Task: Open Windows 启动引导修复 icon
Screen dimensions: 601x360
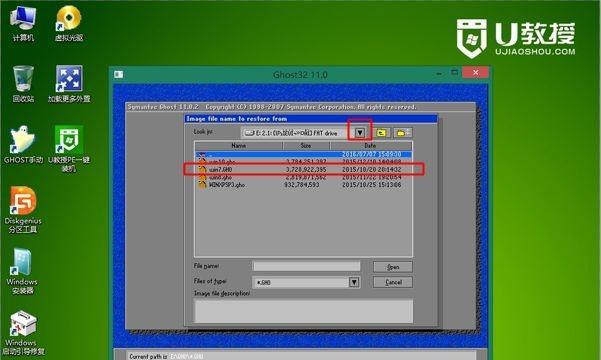Action: tap(23, 333)
